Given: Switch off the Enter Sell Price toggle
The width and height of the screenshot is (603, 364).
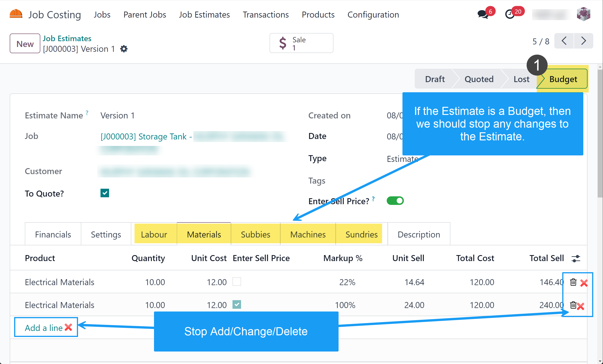Looking at the screenshot, I should click(x=395, y=201).
